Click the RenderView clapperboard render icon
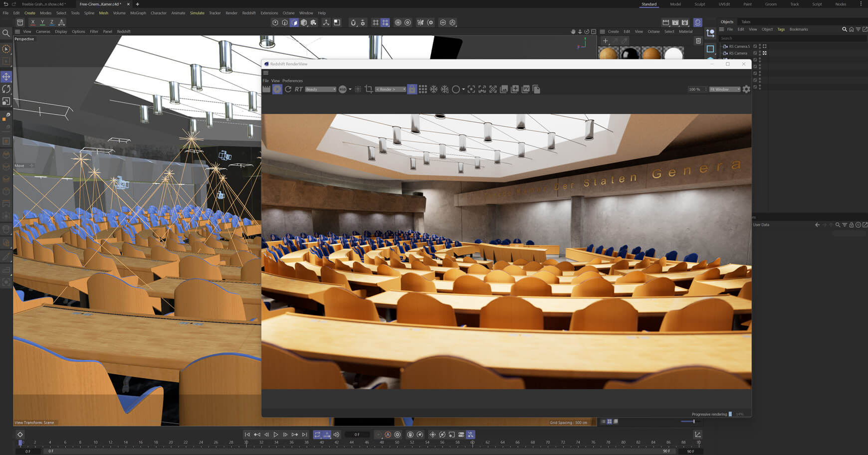Viewport: 868px width, 455px height. pos(266,89)
